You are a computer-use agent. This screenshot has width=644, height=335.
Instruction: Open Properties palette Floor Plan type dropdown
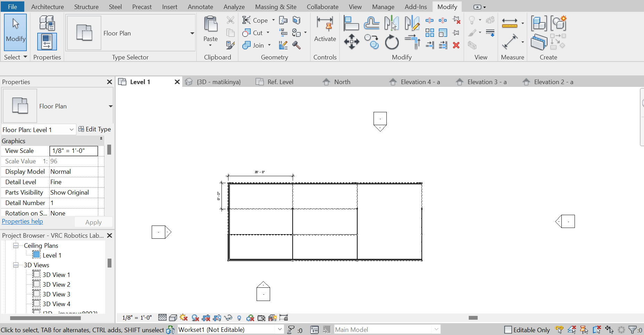click(110, 106)
